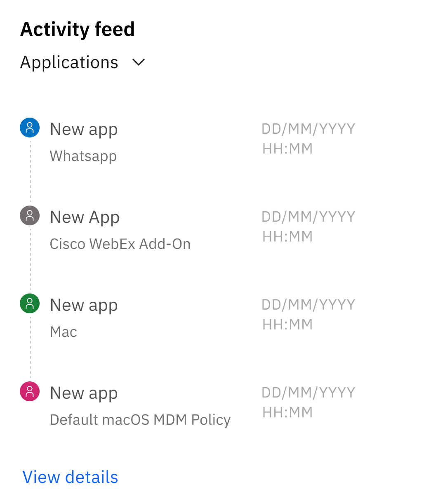This screenshot has width=438, height=504.
Task: Select the Whatsapp activity entry
Action: click(83, 156)
